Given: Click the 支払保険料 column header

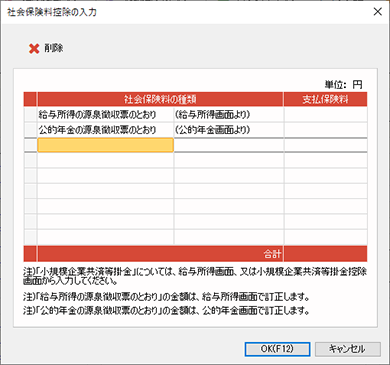Looking at the screenshot, I should [x=325, y=99].
